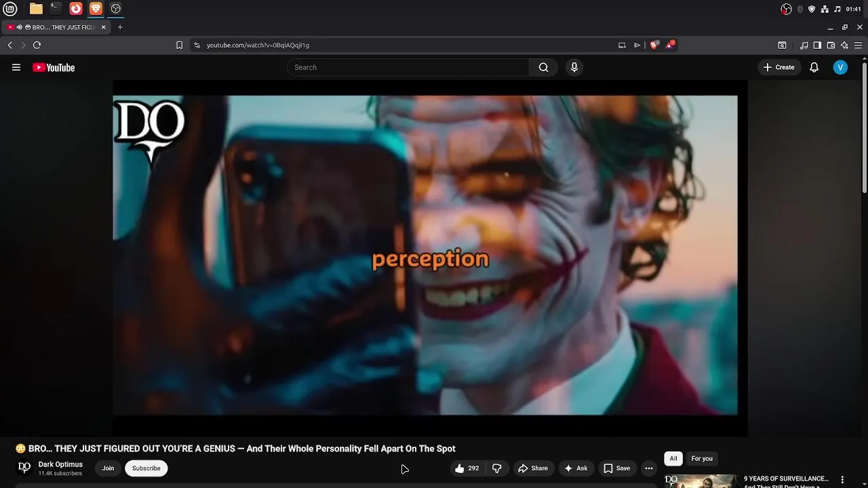Screen dimensions: 868x488
Task: Start voice search with the microphone
Action: click(x=574, y=67)
